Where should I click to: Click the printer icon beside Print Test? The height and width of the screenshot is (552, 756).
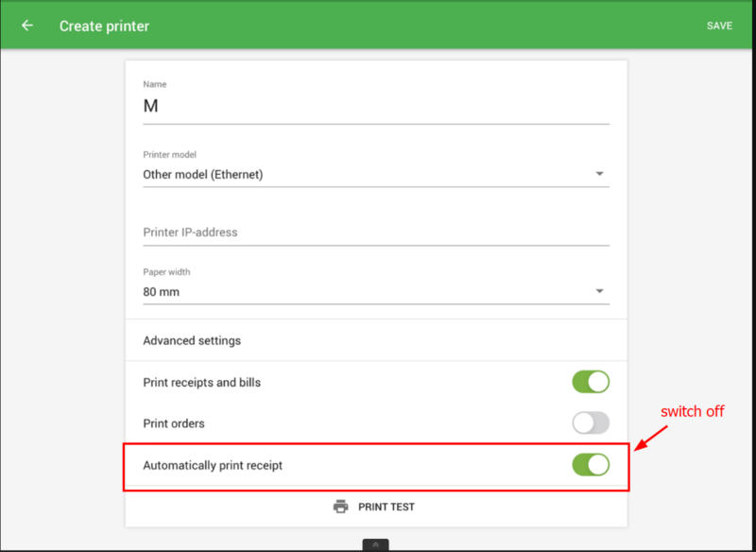coord(341,507)
